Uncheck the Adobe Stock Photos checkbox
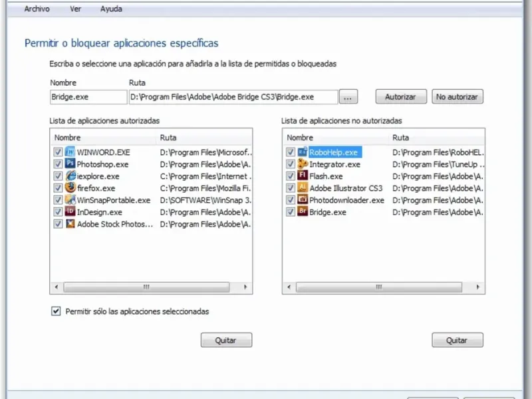 coord(58,224)
